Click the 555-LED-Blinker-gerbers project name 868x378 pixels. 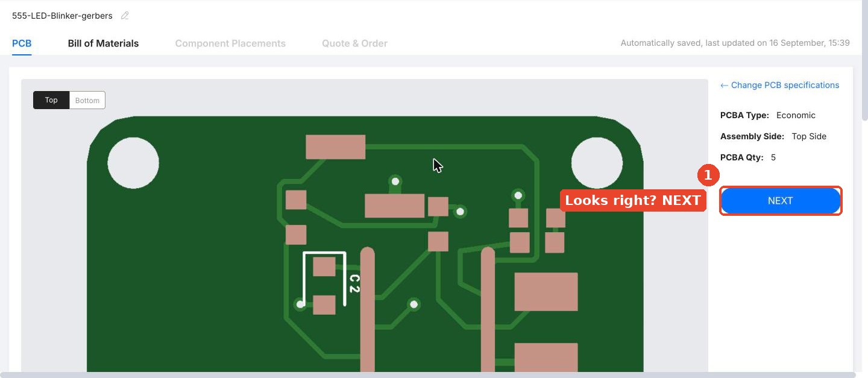tap(62, 16)
